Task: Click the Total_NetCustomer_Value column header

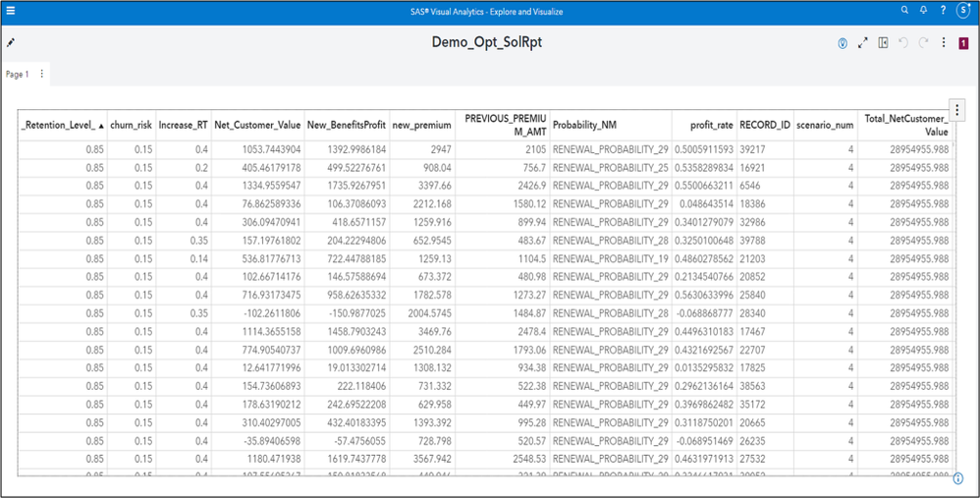Action: pyautogui.click(x=904, y=125)
